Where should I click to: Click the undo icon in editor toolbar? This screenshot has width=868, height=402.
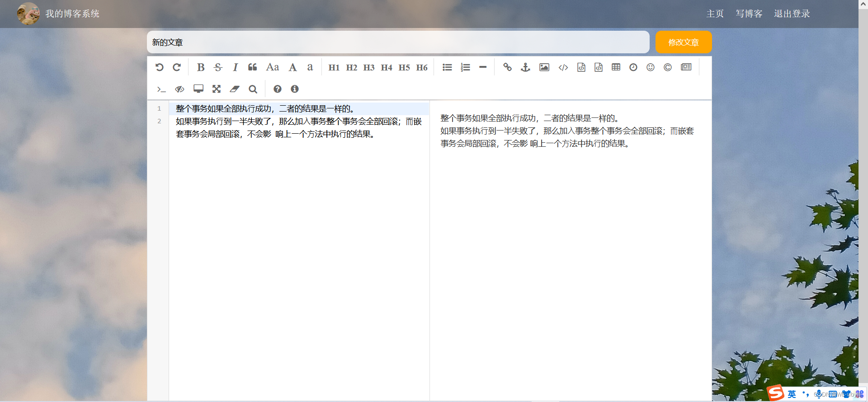(x=160, y=67)
